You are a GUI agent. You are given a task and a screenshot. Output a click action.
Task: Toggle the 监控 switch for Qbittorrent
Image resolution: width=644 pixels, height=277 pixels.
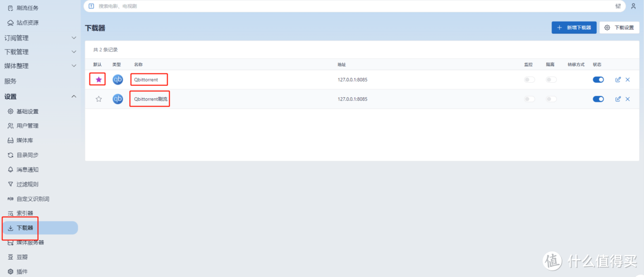coord(529,80)
